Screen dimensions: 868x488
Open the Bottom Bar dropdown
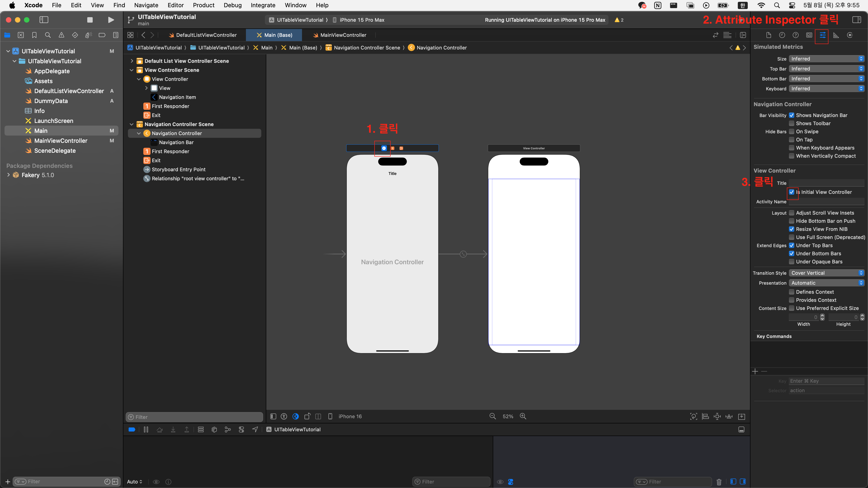(827, 78)
